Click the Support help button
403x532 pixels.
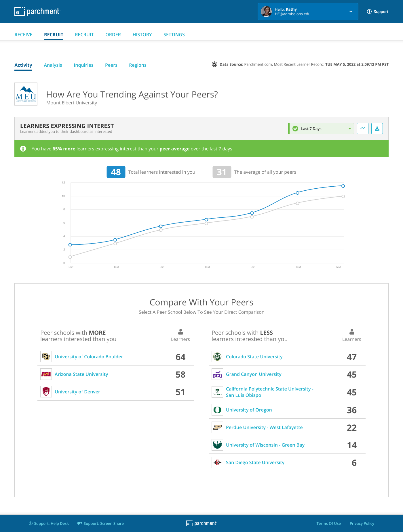coord(378,12)
